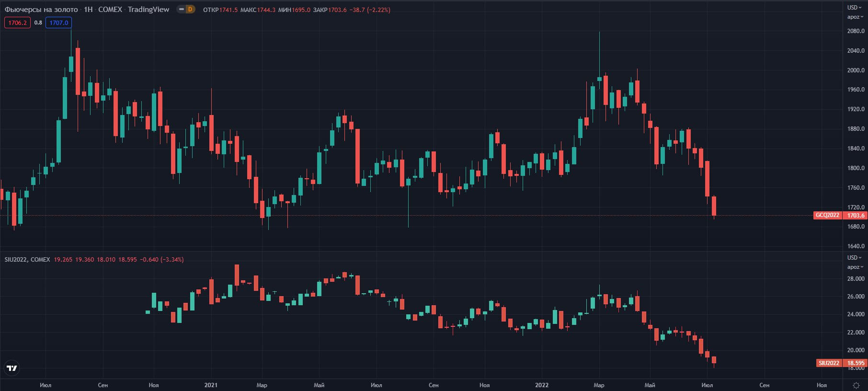Click the 1703.6 current price tag on scale
The image size is (868, 391).
click(x=856, y=215)
